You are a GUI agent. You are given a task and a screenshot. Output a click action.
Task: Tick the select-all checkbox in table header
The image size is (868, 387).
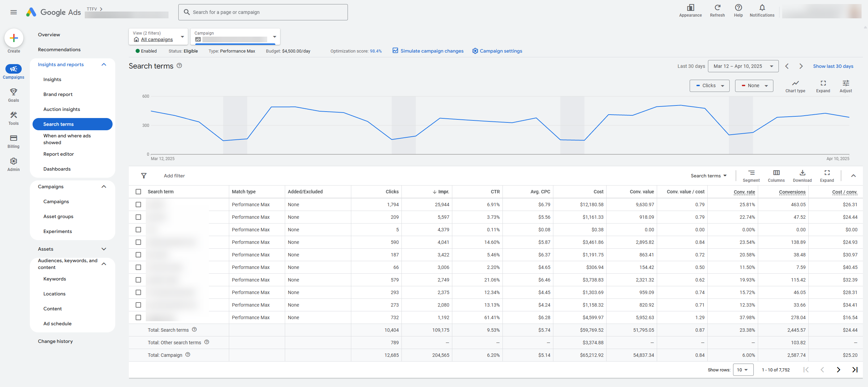pos(138,192)
